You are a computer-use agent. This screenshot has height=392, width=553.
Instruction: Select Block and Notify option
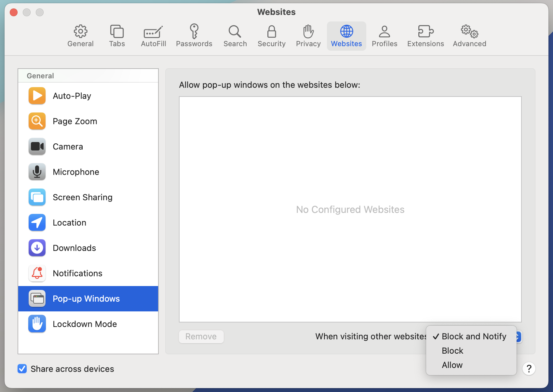pyautogui.click(x=473, y=336)
